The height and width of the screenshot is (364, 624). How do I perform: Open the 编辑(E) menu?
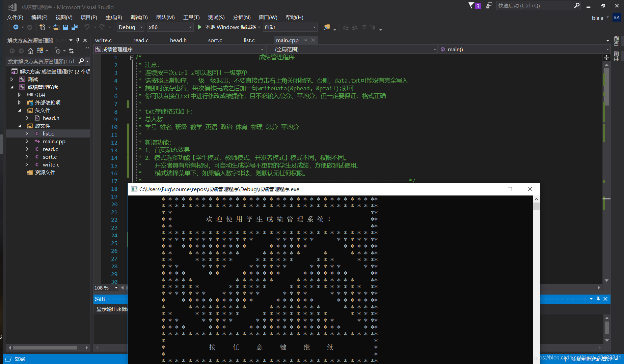click(39, 17)
